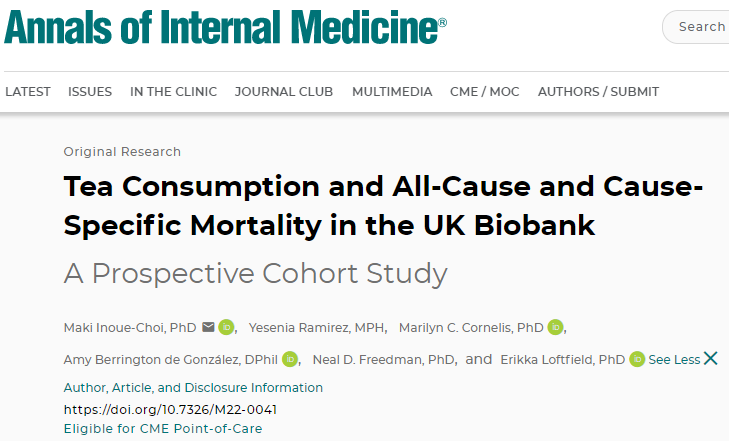Open the LATEST menu item
The image size is (729, 441).
[28, 92]
